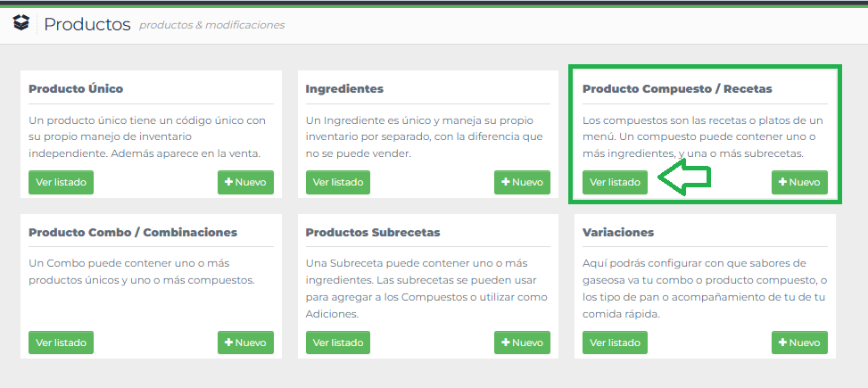Add Nuevo in Ingredientes card
This screenshot has width=868, height=388.
[522, 182]
